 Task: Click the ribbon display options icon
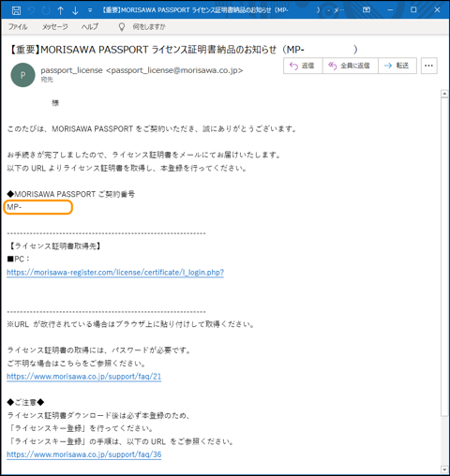367,10
